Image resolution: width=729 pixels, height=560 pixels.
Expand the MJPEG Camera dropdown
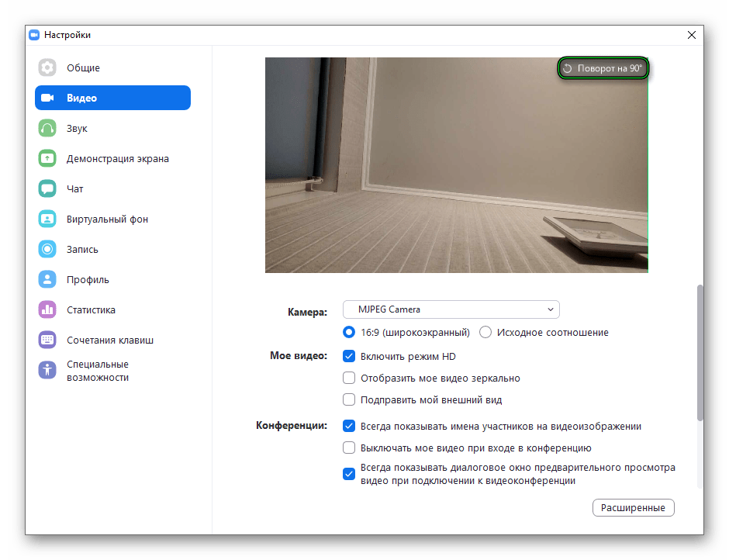(x=451, y=309)
